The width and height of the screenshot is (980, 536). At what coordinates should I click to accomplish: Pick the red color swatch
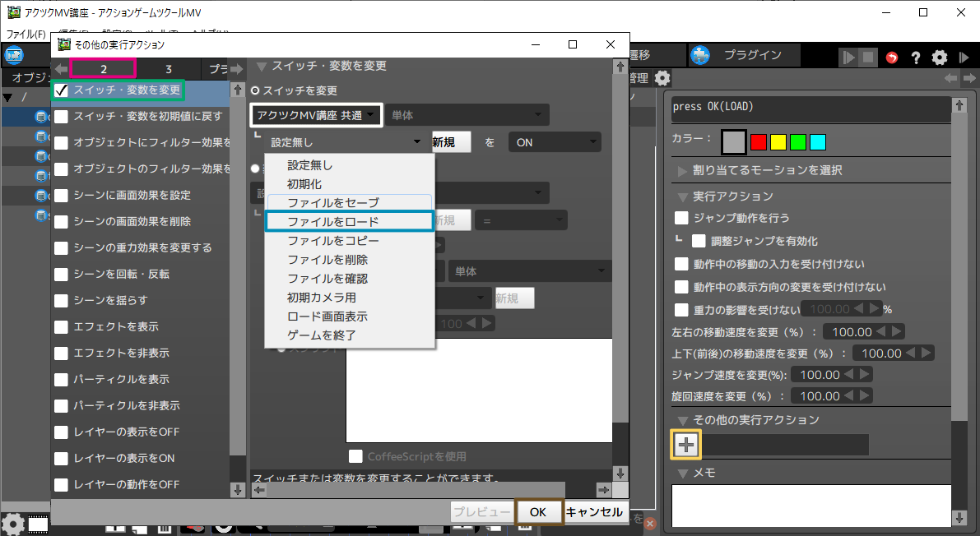click(x=759, y=142)
